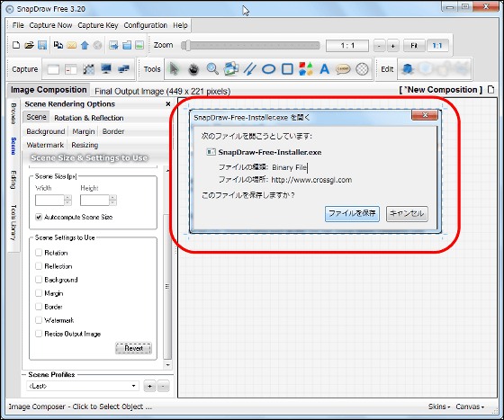504x420 pixels.
Task: Click the blue cube Edit icon
Action: tap(408, 68)
